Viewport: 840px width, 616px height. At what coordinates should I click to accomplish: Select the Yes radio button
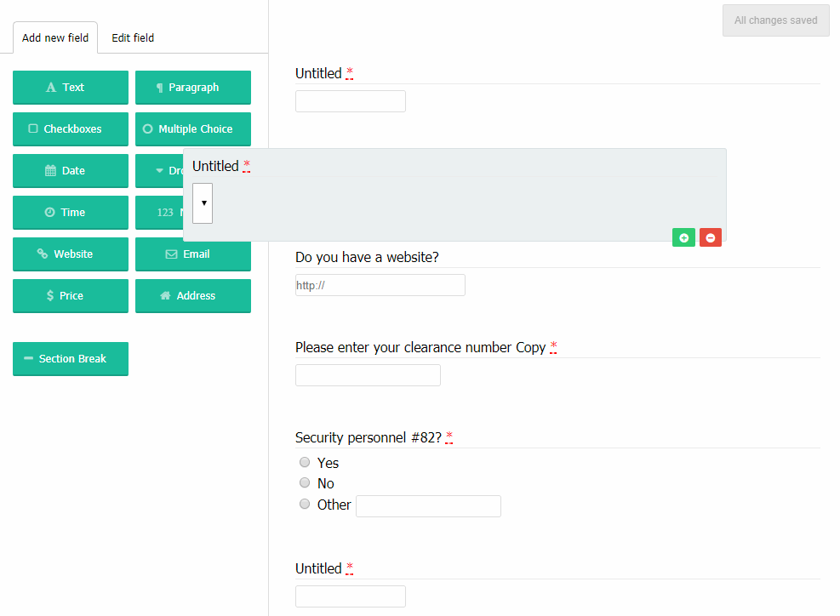point(304,462)
